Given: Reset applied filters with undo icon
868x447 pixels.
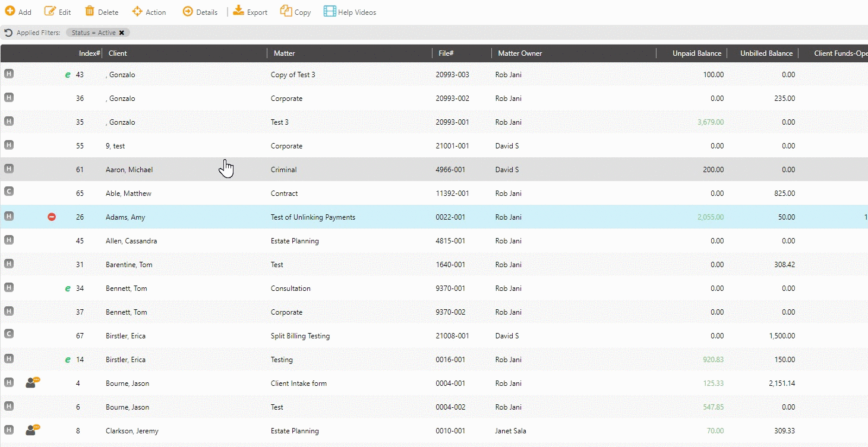Looking at the screenshot, I should [8, 33].
